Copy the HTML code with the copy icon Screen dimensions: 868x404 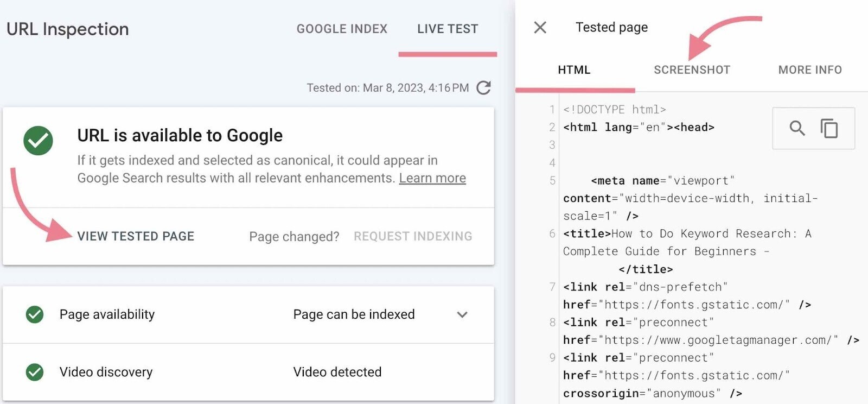(829, 128)
